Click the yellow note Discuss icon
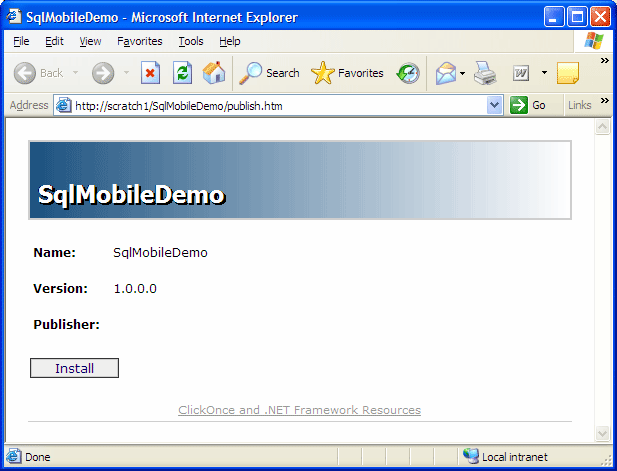The image size is (617, 471). pyautogui.click(x=567, y=73)
